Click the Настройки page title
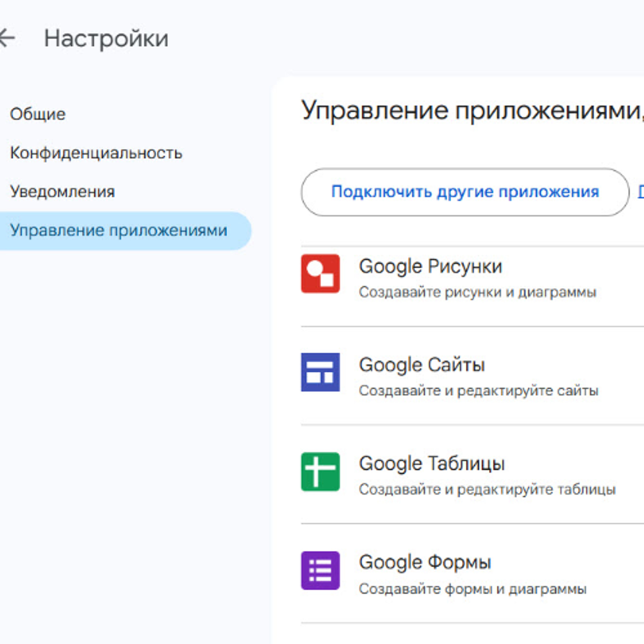Viewport: 644px width, 644px height. [x=106, y=39]
